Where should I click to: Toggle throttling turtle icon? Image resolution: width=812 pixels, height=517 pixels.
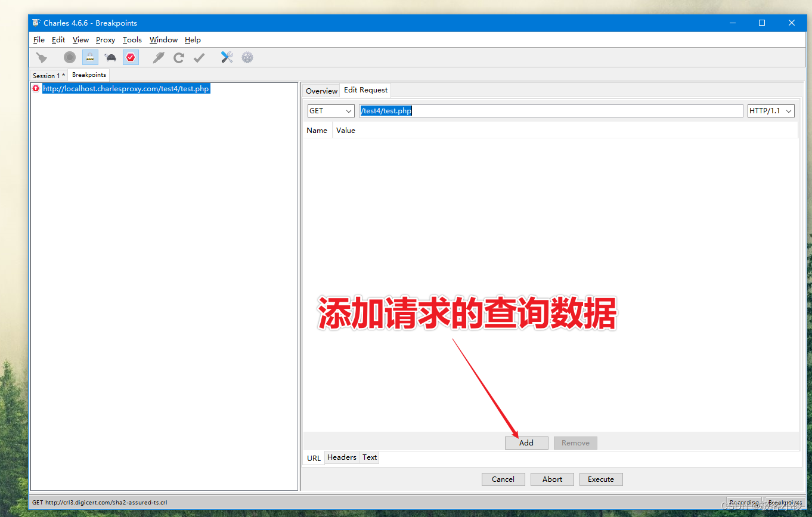(x=110, y=57)
